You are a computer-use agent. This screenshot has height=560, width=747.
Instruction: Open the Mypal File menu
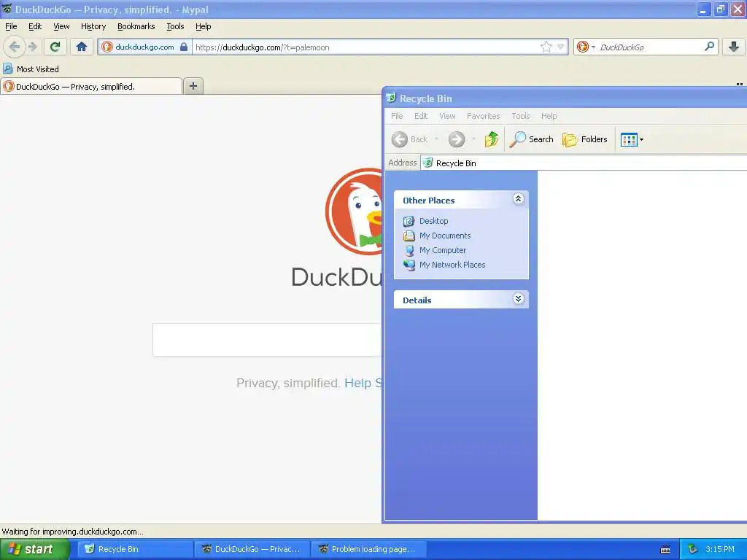(x=11, y=26)
